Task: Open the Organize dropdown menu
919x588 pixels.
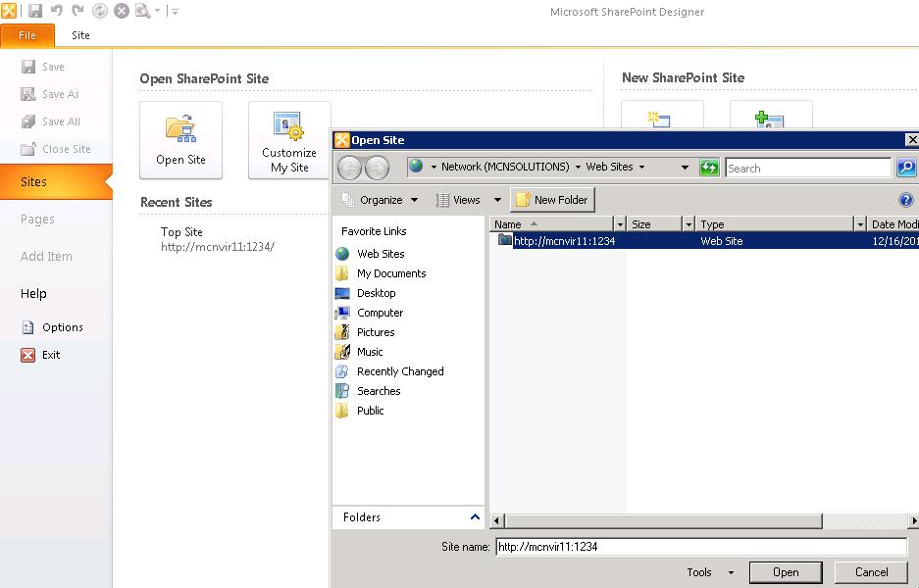Action: 381,200
